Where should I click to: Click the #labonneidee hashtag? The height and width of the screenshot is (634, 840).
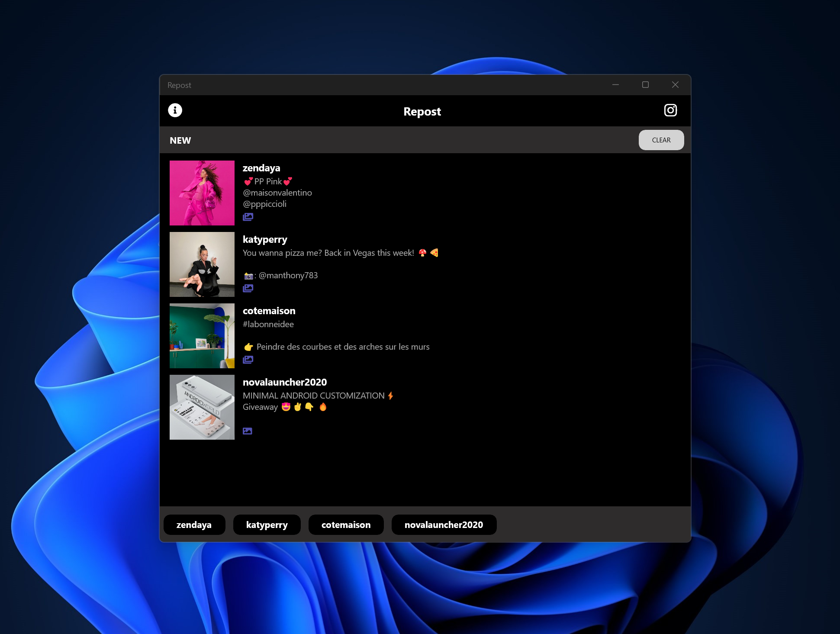click(x=268, y=324)
